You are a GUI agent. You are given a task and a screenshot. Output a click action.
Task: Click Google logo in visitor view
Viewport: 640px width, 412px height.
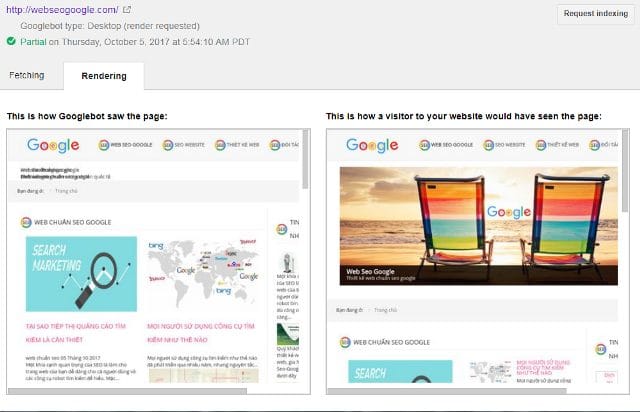click(372, 145)
